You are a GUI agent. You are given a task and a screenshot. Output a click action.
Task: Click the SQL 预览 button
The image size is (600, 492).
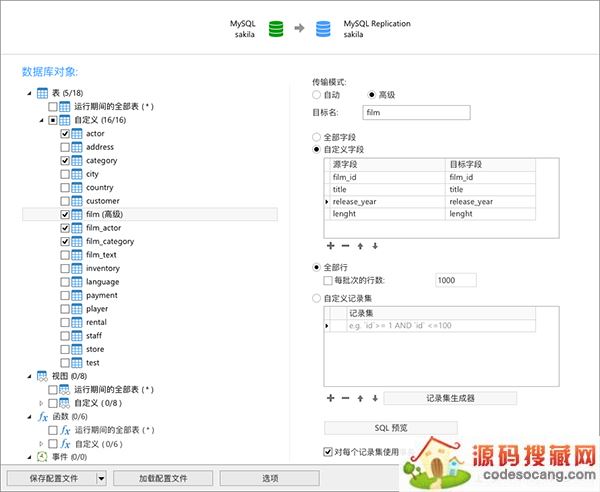(x=390, y=428)
